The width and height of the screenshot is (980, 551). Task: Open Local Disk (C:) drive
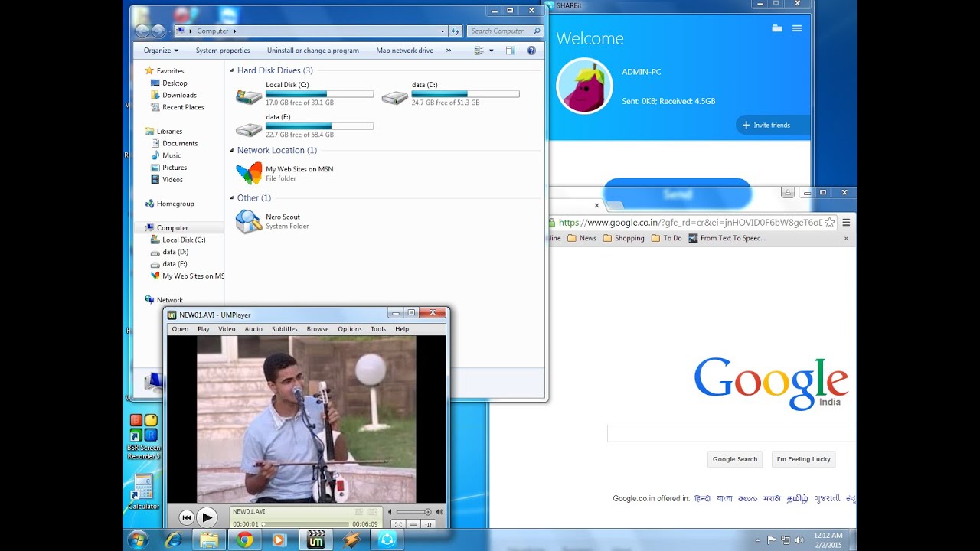(305, 93)
